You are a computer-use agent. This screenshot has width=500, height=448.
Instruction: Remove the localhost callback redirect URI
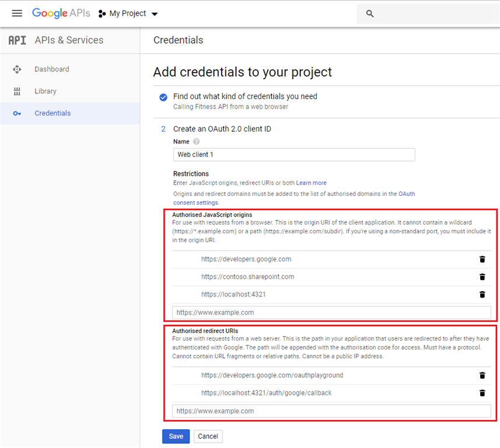(482, 393)
